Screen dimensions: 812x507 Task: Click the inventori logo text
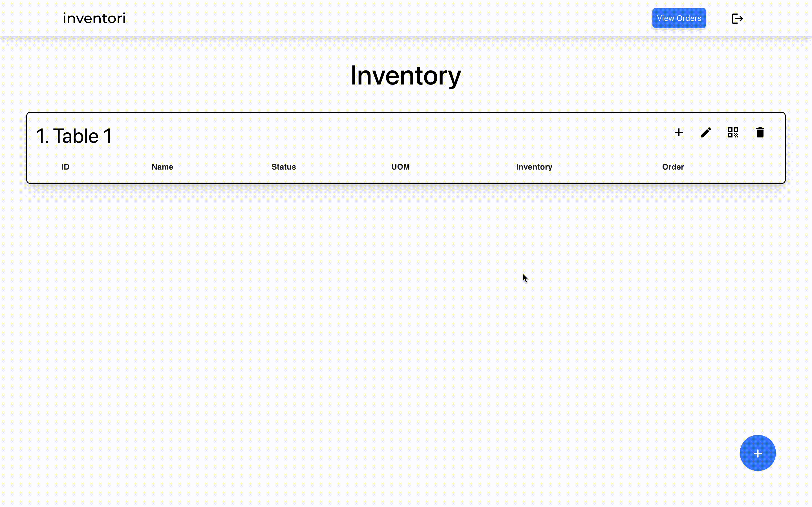(x=94, y=18)
